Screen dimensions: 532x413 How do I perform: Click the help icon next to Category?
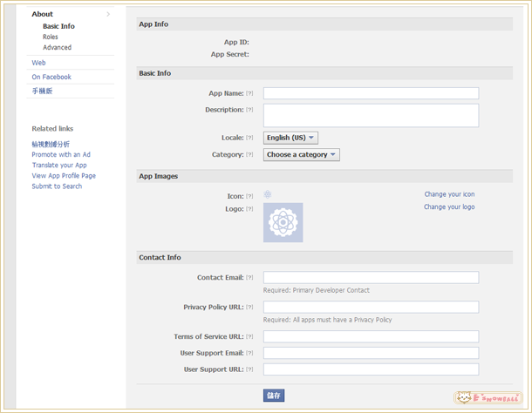[249, 154]
